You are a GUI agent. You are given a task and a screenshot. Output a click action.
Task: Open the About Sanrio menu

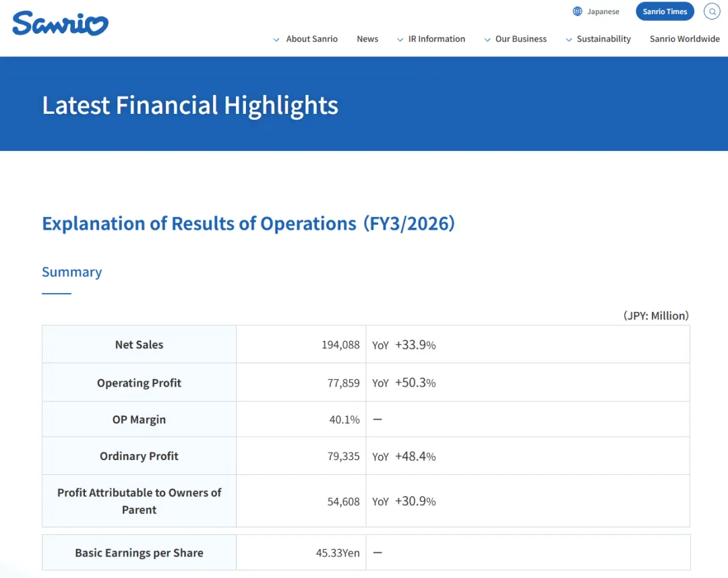(x=311, y=39)
